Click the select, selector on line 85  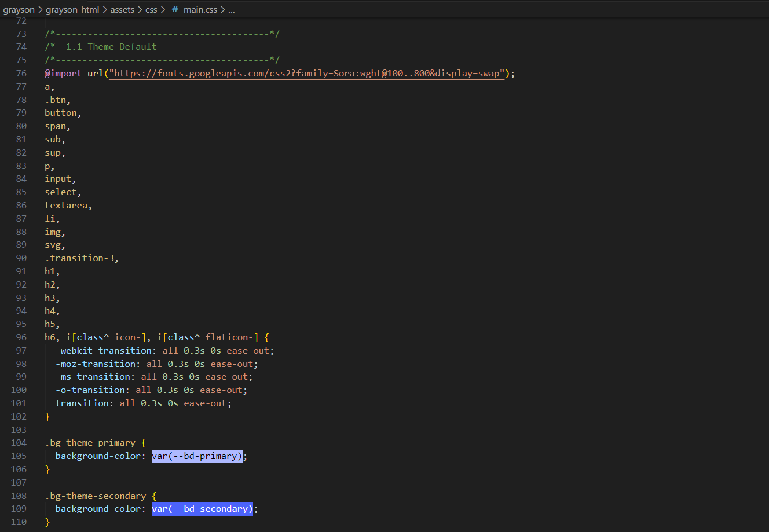63,192
